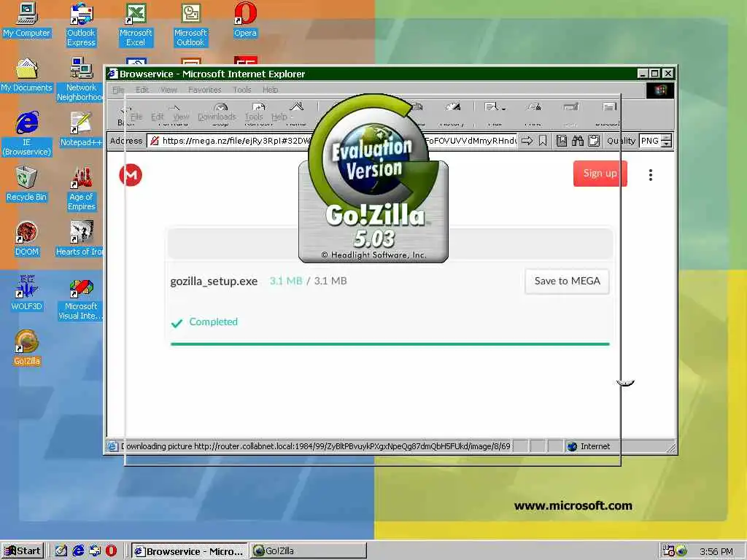This screenshot has width=747, height=560.
Task: Switch to Go!Zilla taskbar button
Action: [309, 551]
